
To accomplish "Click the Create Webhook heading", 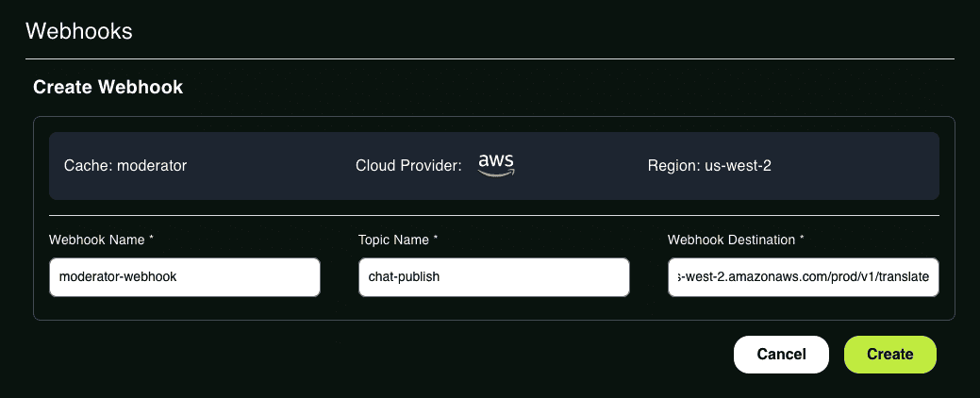I will coord(108,87).
